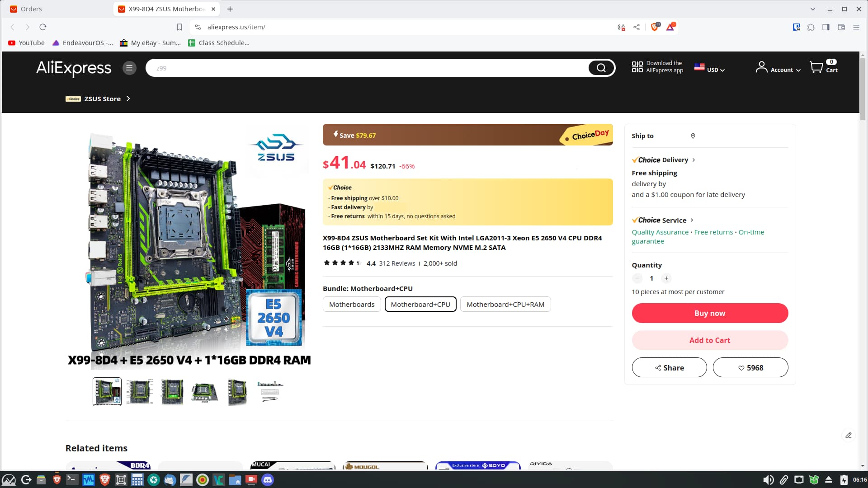Select the Motherboards bundle option
Viewport: 868px width, 488px height.
(352, 305)
